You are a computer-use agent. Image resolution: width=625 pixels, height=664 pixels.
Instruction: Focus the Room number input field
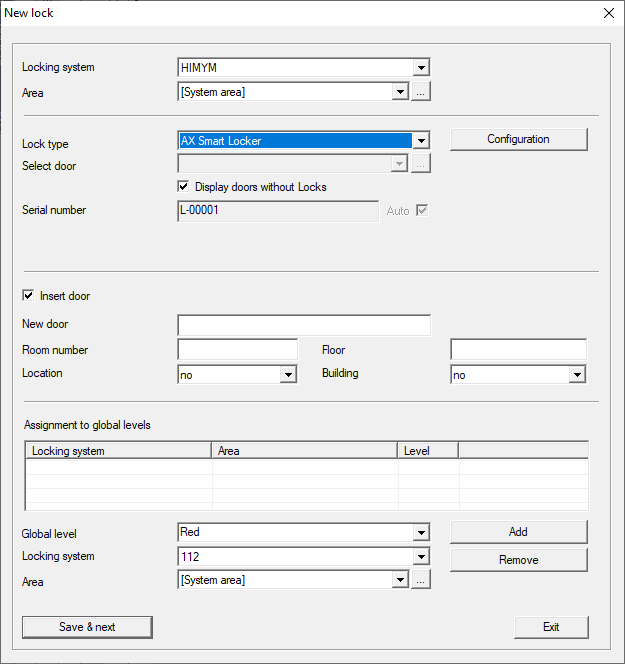[x=238, y=350]
